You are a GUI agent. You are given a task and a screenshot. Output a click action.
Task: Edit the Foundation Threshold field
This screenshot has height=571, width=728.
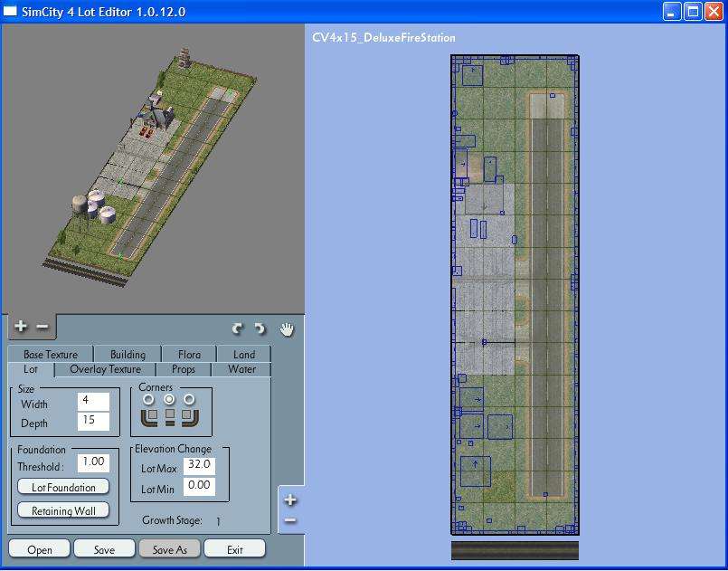pyautogui.click(x=93, y=462)
